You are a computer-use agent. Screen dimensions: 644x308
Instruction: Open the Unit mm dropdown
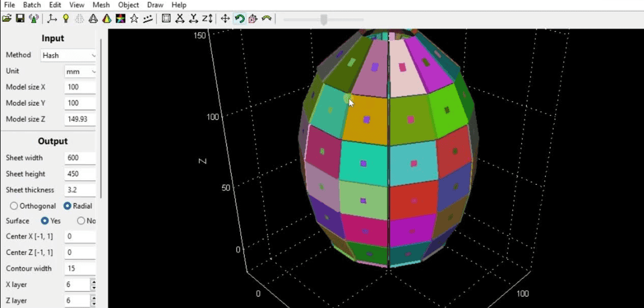click(80, 72)
